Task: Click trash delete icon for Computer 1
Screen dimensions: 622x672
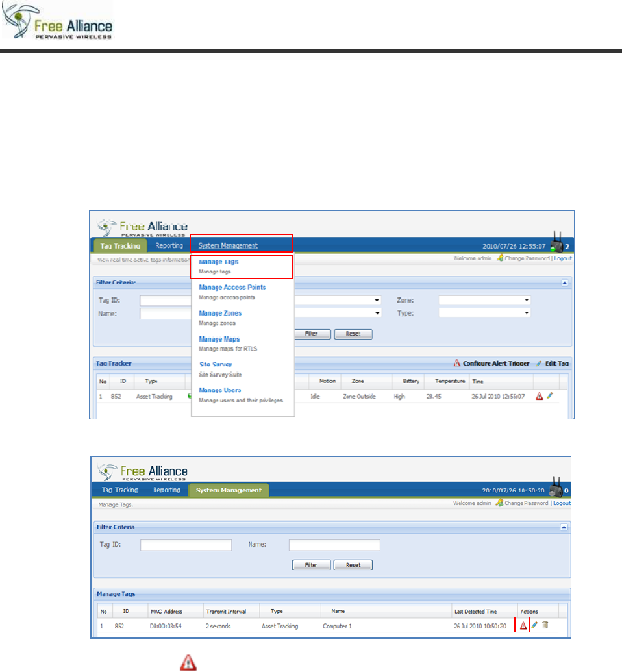Action: click(545, 625)
